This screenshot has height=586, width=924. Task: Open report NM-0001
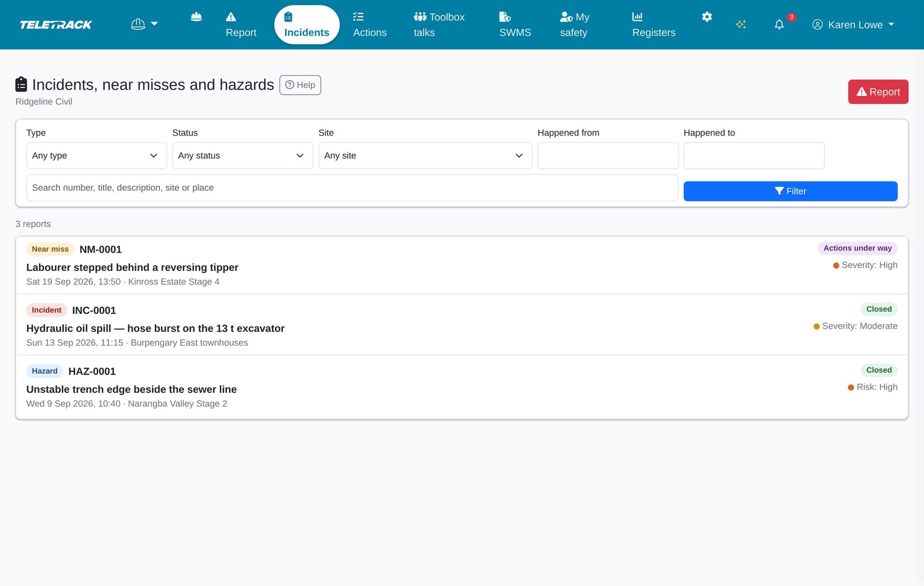pyautogui.click(x=100, y=250)
